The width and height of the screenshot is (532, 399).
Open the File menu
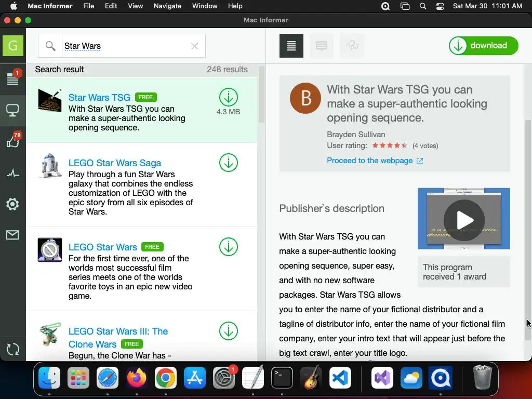click(88, 6)
